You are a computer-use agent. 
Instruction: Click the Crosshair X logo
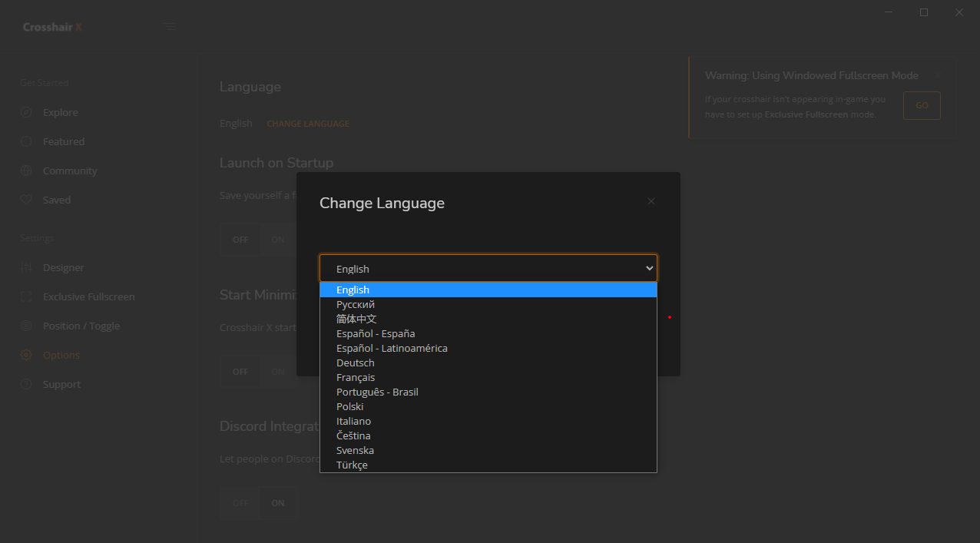52,27
